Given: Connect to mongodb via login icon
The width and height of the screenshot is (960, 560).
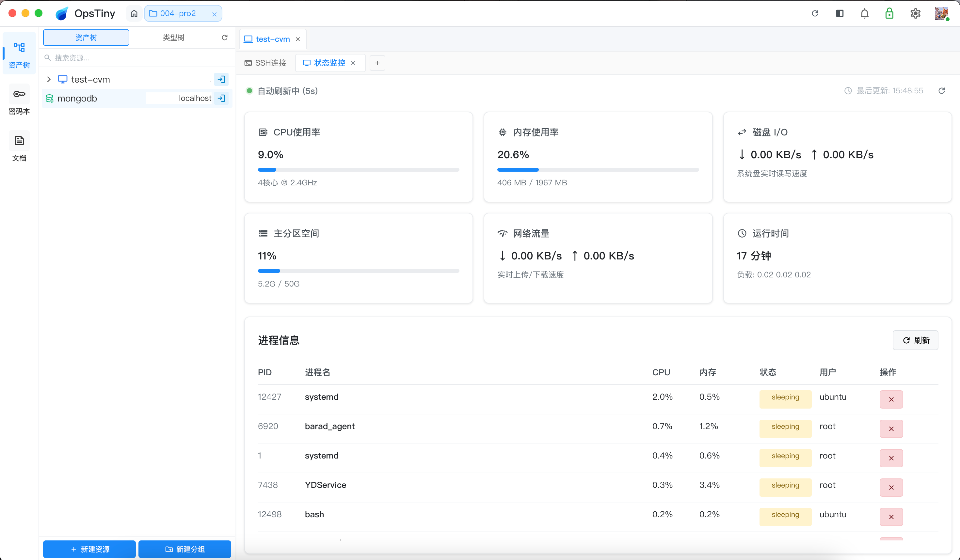Looking at the screenshot, I should (221, 98).
